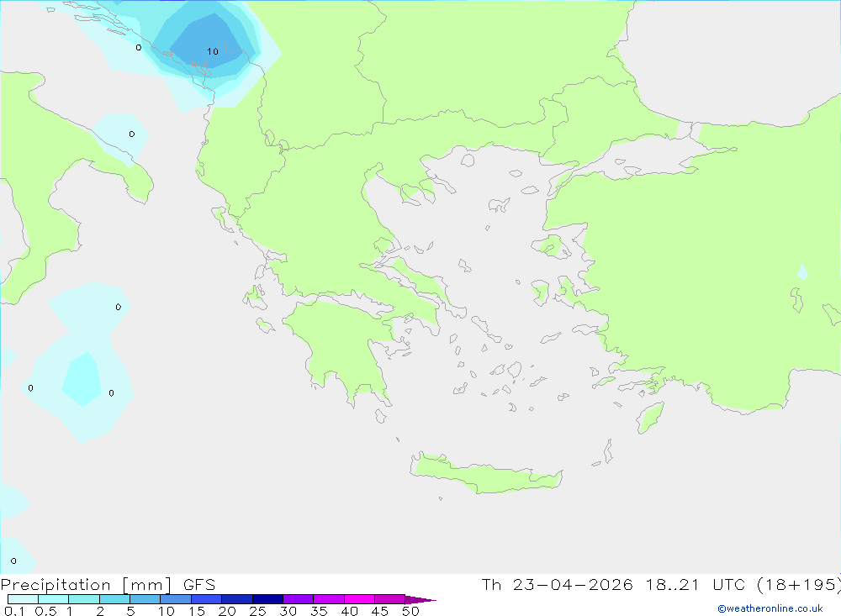Select the 5 mm legend color swatch

(145, 599)
